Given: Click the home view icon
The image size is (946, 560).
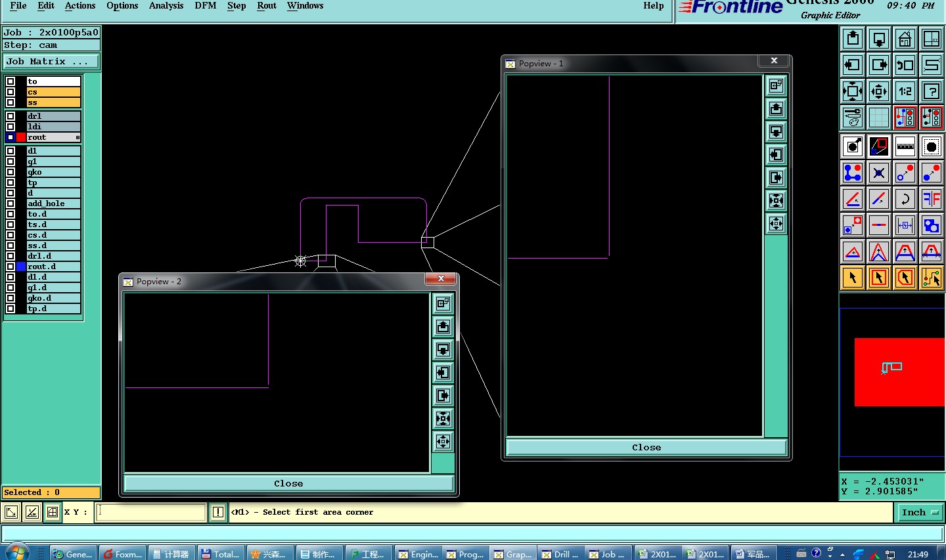Looking at the screenshot, I should click(905, 39).
